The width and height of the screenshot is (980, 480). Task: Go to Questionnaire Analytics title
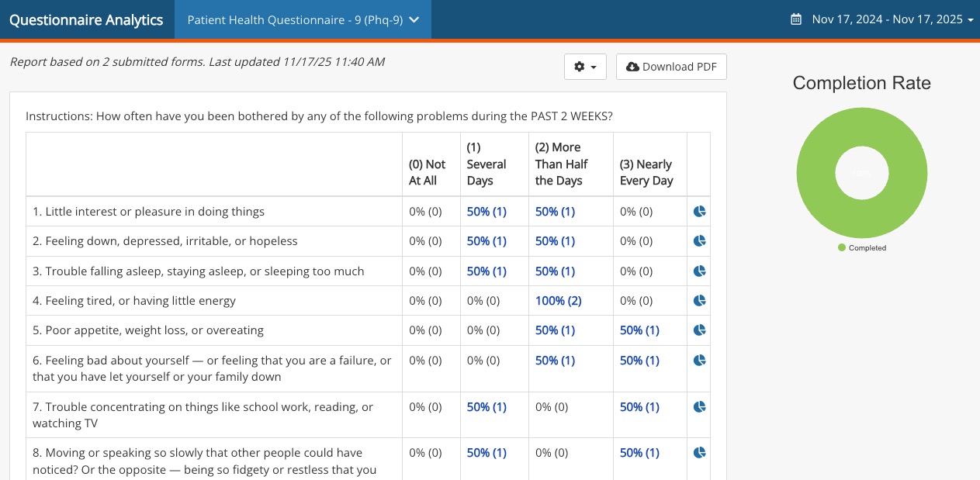click(x=86, y=20)
